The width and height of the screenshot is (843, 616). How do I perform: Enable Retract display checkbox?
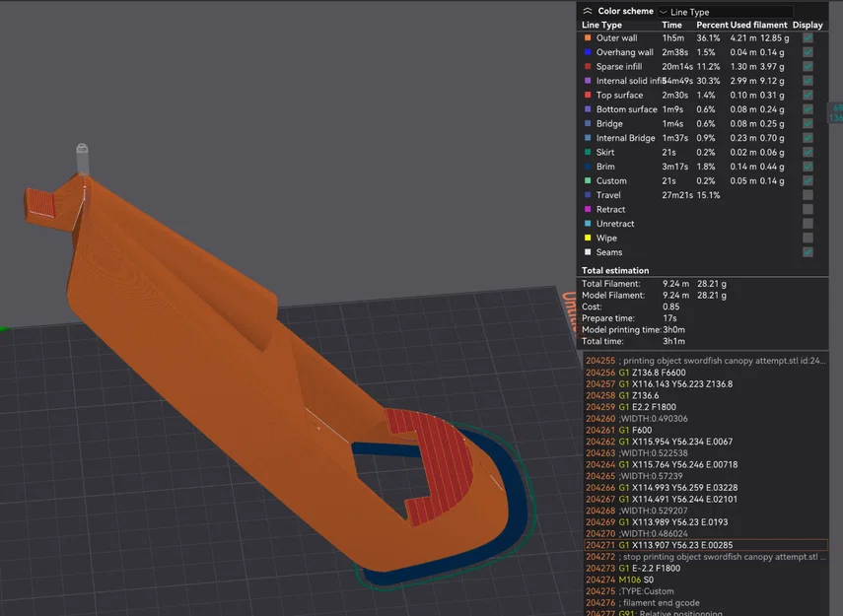click(808, 209)
